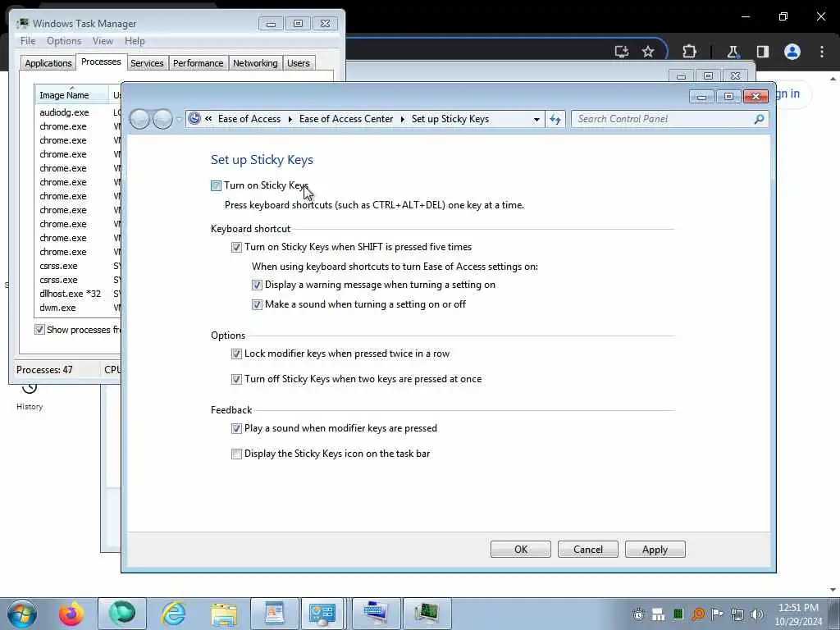Open the On-Screen Keyboard taskbar icon
The width and height of the screenshot is (840, 630).
376,614
